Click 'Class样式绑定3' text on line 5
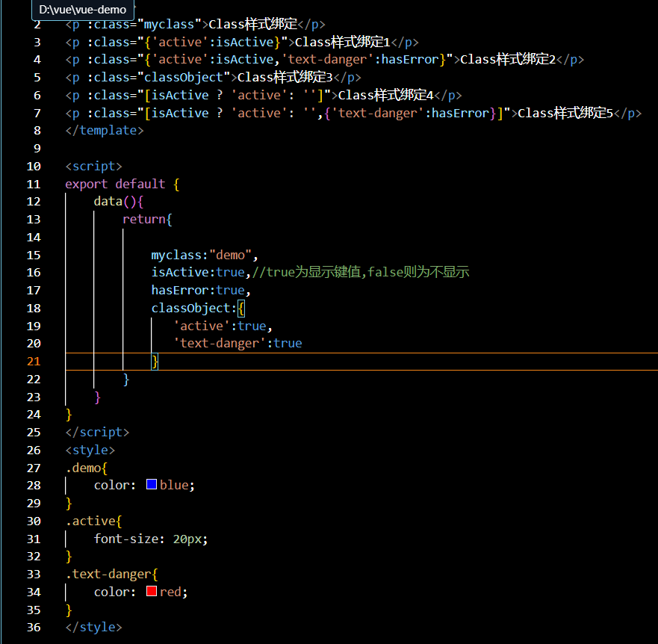 point(285,77)
